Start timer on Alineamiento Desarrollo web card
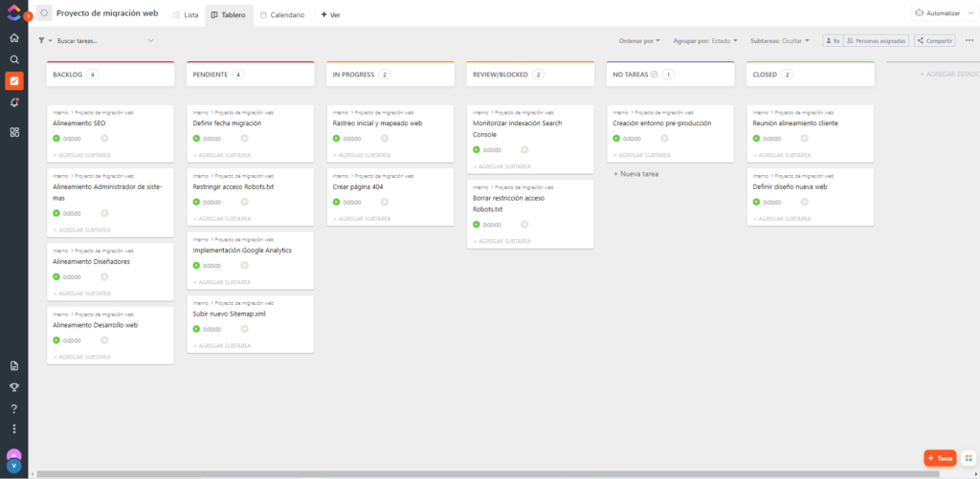This screenshot has width=980, height=479. pyautogui.click(x=56, y=340)
